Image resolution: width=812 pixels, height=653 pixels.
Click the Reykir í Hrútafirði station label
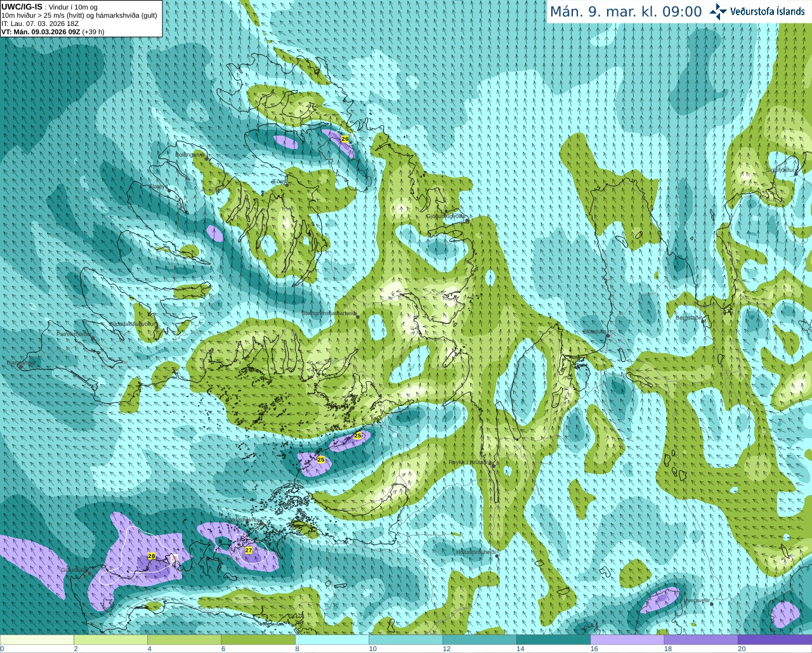470,462
